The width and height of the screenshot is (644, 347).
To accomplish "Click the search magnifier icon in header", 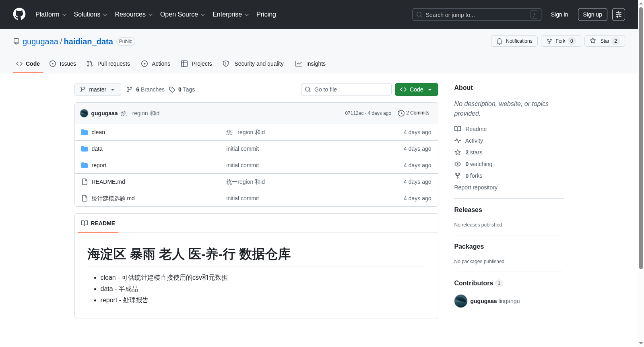I will pos(419,15).
